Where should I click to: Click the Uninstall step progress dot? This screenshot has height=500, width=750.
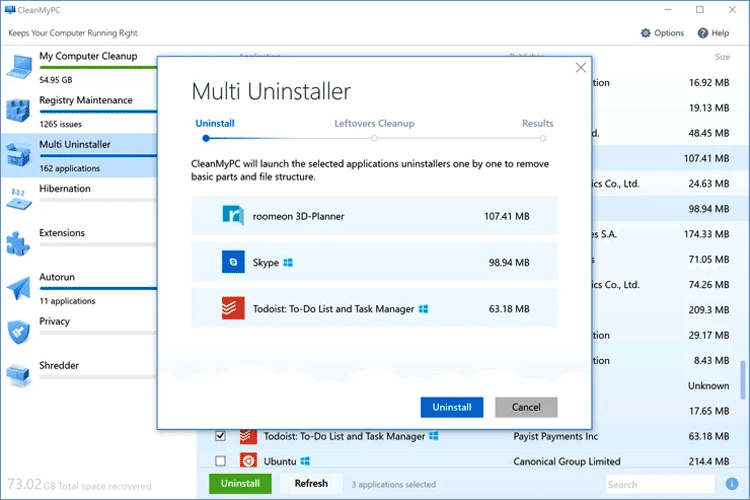coord(206,138)
